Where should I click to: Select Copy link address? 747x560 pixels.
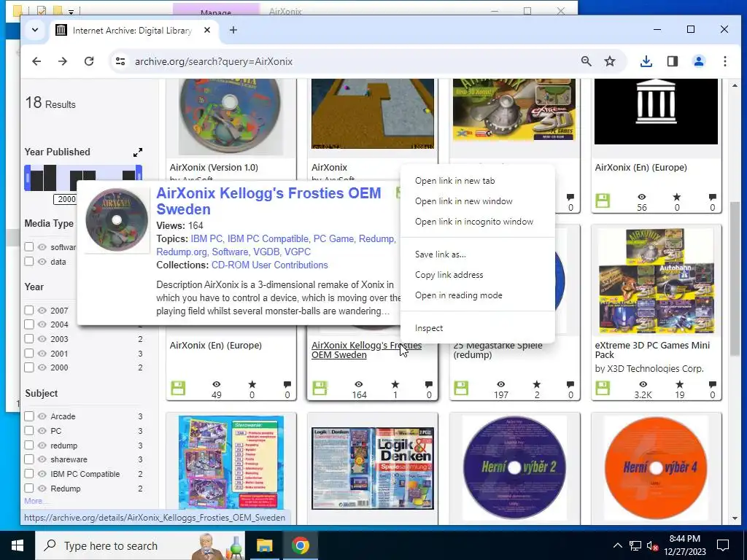(477, 275)
